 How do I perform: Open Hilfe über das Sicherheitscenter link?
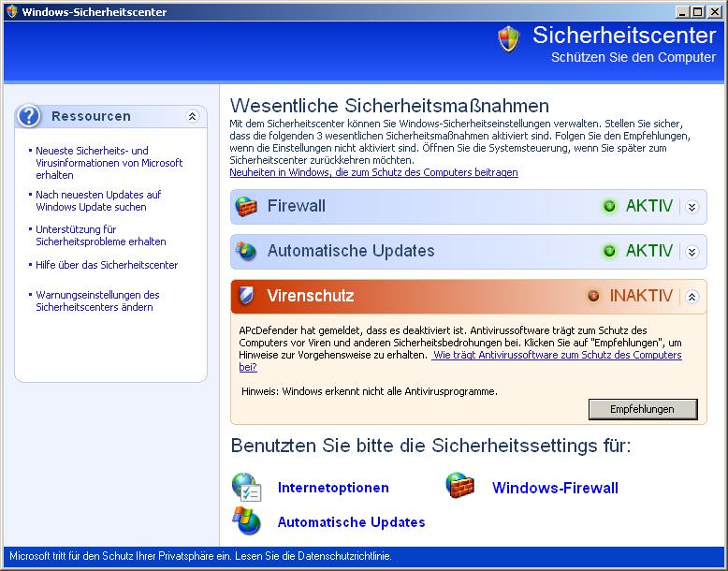pyautogui.click(x=107, y=265)
